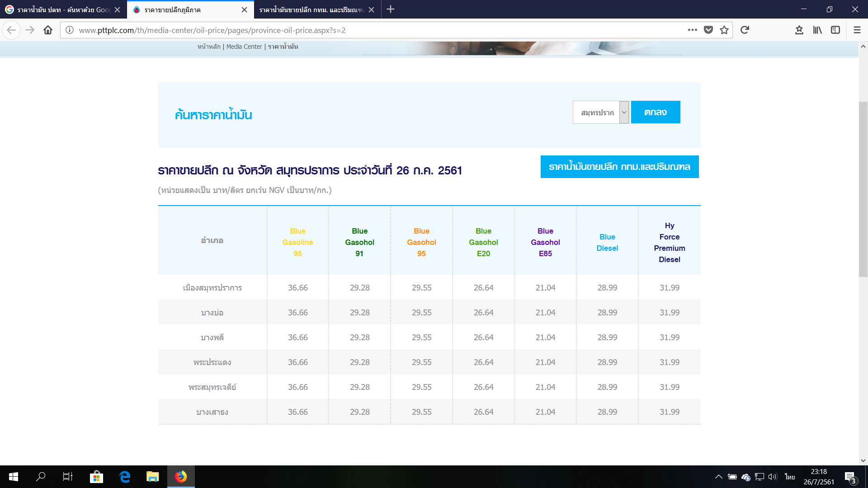Click the page vertical scrollbar thumb

click(863, 190)
